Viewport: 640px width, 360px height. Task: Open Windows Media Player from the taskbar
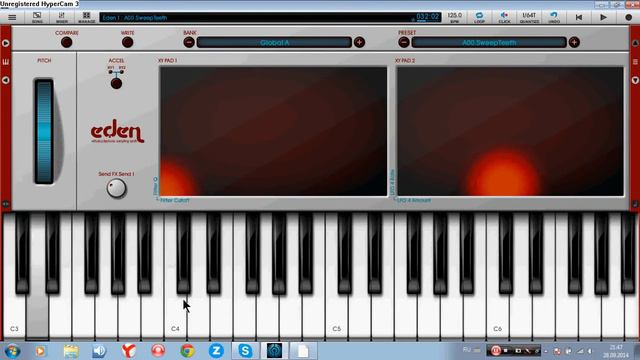pyautogui.click(x=40, y=351)
